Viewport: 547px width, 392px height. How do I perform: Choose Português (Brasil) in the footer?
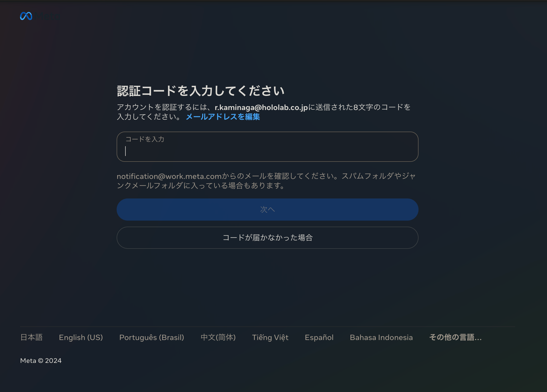coord(151,337)
